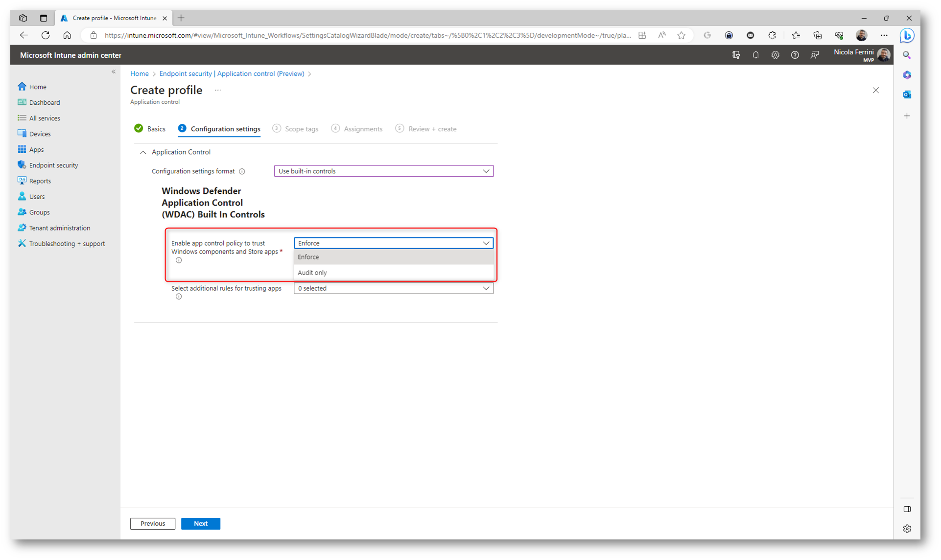Collapse the Enforce policy dropdown
The image size is (941, 560).
pos(393,243)
